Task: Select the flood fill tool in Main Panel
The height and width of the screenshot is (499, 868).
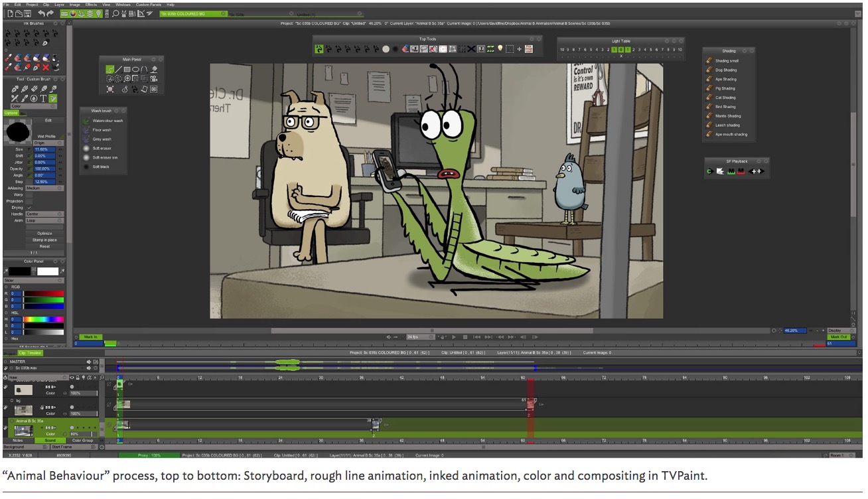Action: pyautogui.click(x=154, y=69)
